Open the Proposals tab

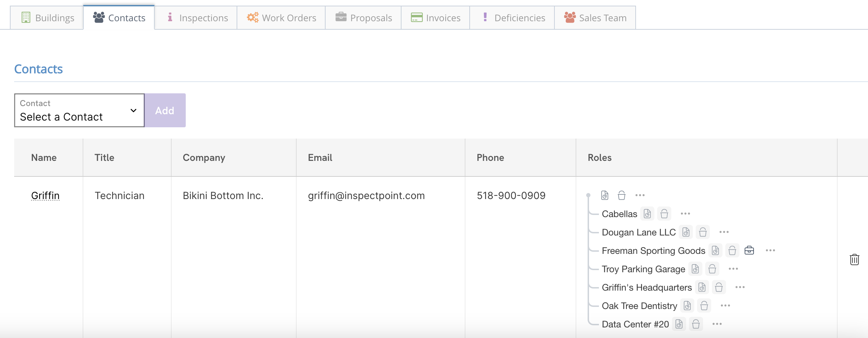click(x=363, y=18)
